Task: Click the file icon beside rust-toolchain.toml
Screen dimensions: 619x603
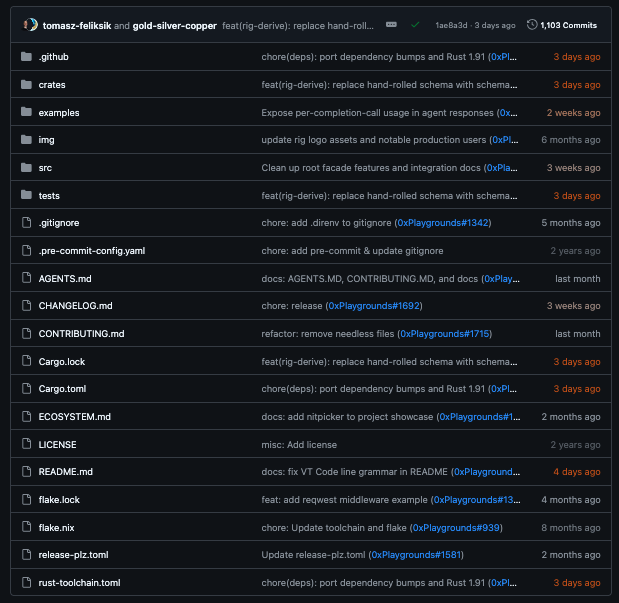Action: tap(26, 582)
